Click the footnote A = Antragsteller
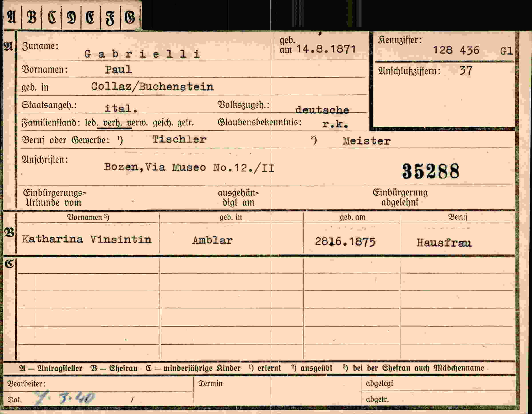The width and height of the screenshot is (532, 414). click(x=51, y=368)
